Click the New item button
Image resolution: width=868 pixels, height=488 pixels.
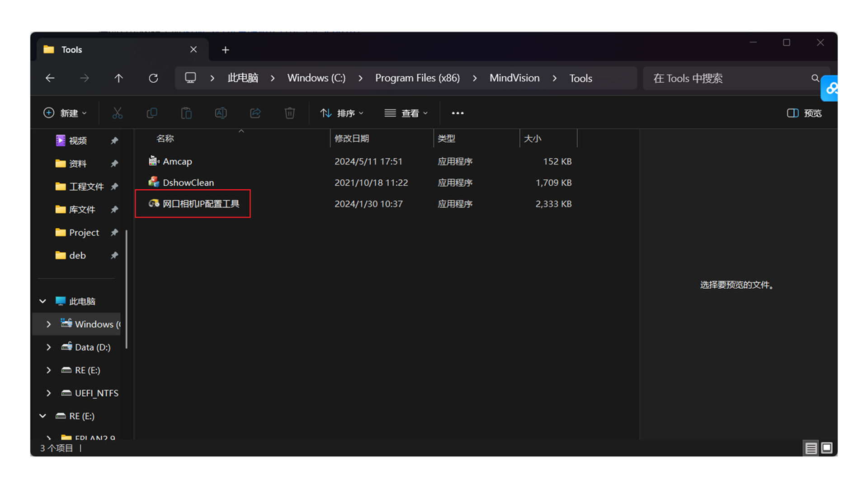65,113
